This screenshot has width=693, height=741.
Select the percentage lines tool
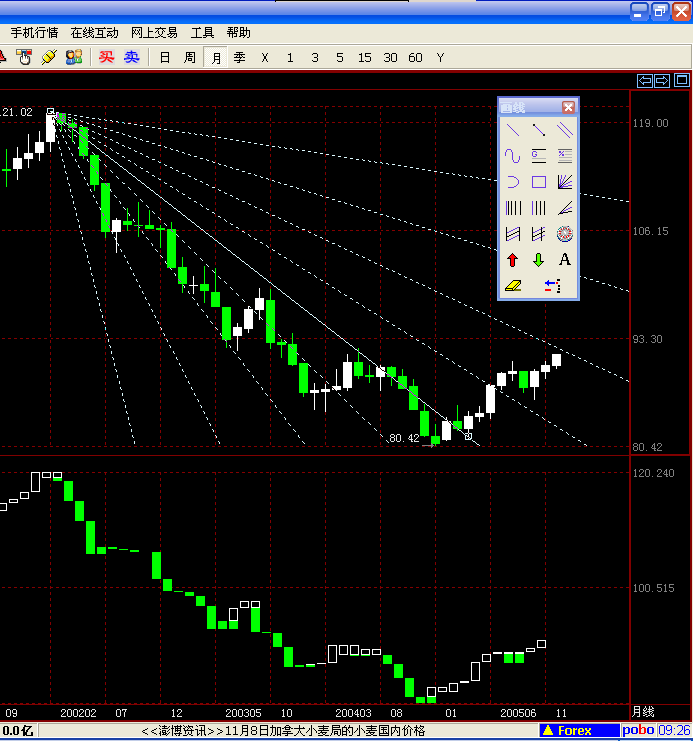(x=565, y=156)
